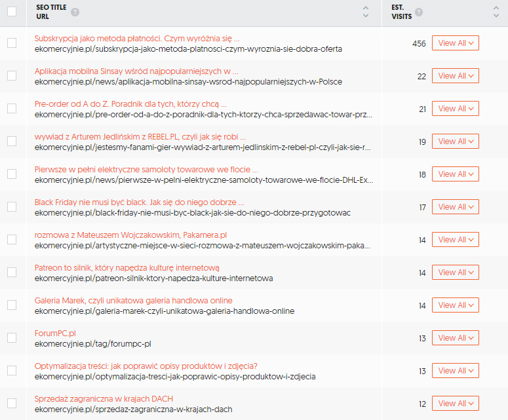
Task: Open ForumPC.pl title link
Action: (55, 333)
